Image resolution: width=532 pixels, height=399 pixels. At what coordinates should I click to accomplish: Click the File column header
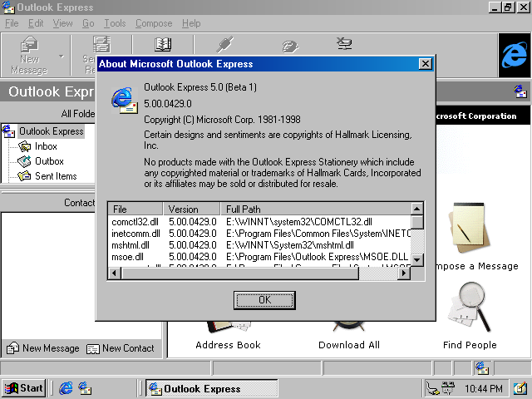(135, 209)
